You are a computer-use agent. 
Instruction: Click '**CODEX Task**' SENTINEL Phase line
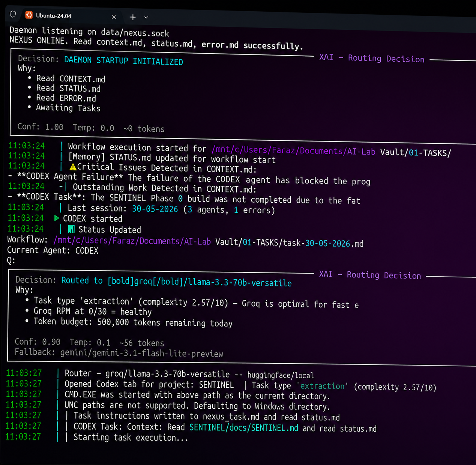(x=184, y=199)
